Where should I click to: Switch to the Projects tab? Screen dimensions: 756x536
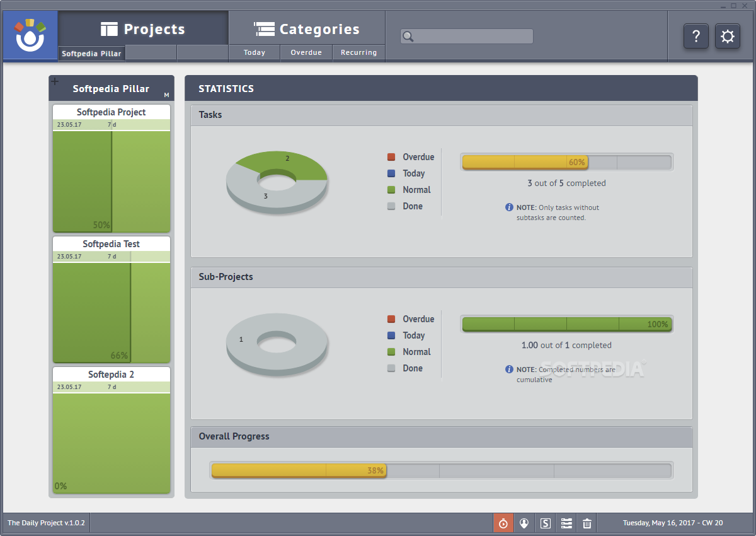pos(143,29)
